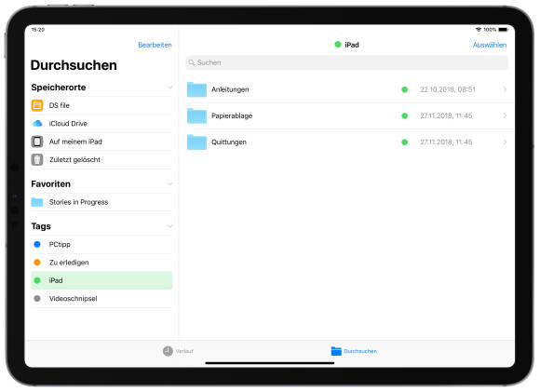Check the Wi-Fi status icon
The image size is (540, 392).
click(x=479, y=30)
